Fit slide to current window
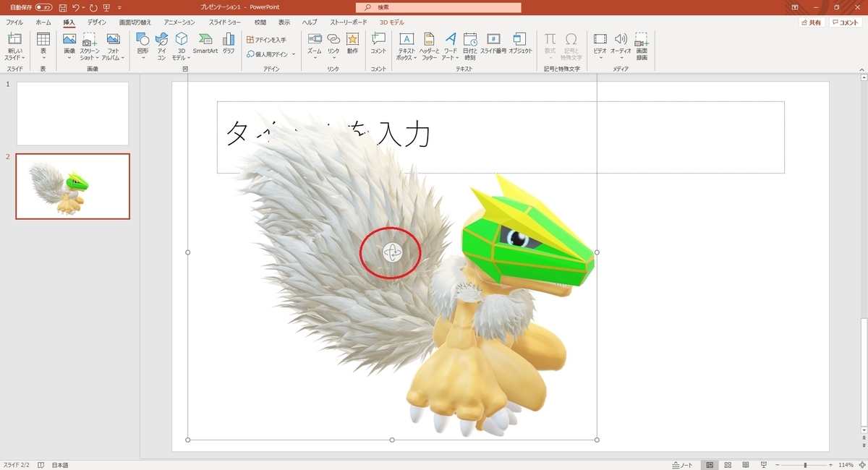Image resolution: width=868 pixels, height=470 pixels. pyautogui.click(x=861, y=465)
